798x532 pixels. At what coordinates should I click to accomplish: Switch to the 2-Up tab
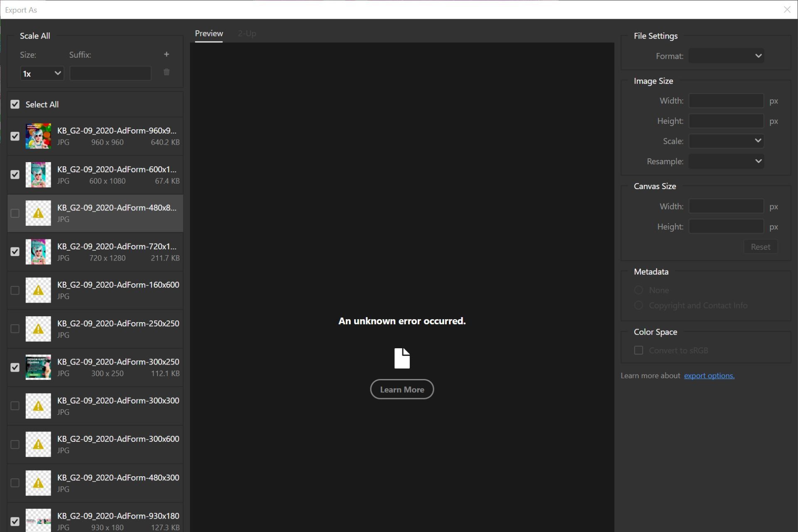click(x=247, y=34)
